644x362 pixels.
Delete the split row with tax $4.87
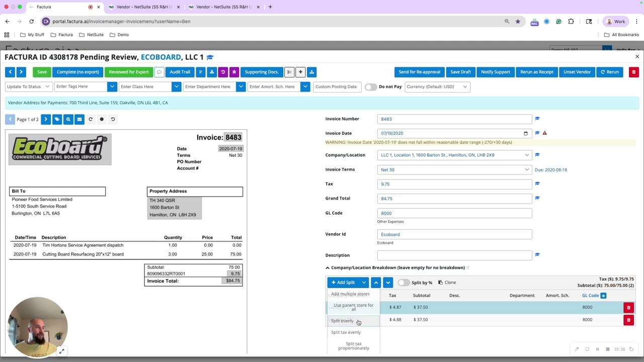click(x=628, y=307)
